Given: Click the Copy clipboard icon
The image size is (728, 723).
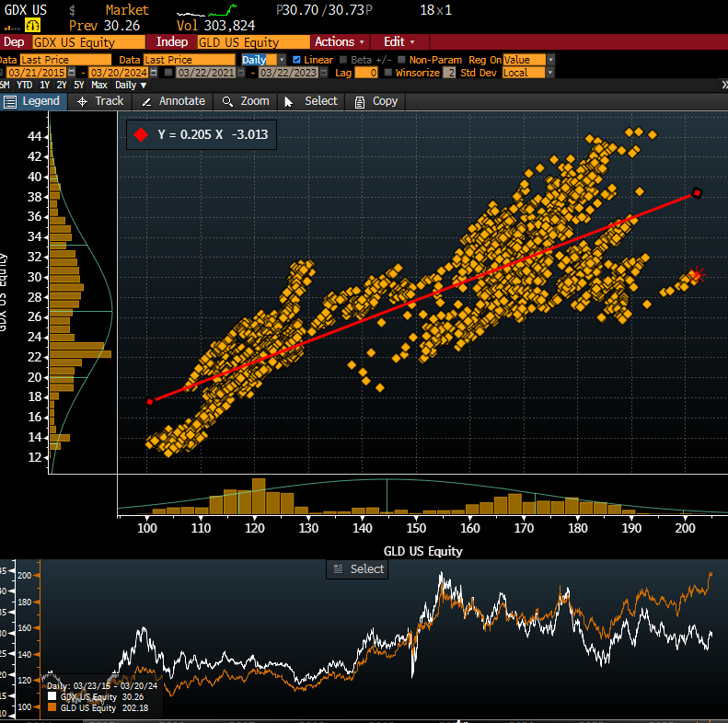Looking at the screenshot, I should (x=359, y=102).
